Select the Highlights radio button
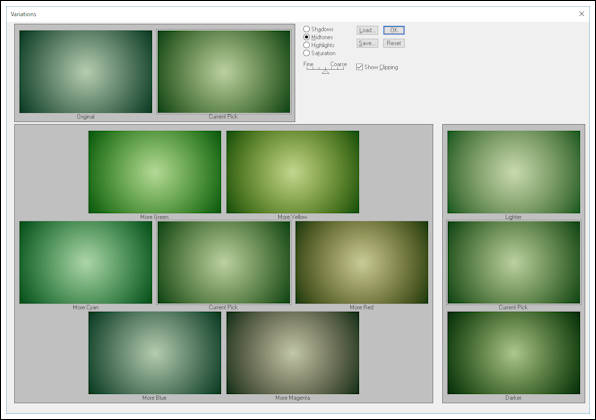This screenshot has width=596, height=420. pyautogui.click(x=306, y=45)
